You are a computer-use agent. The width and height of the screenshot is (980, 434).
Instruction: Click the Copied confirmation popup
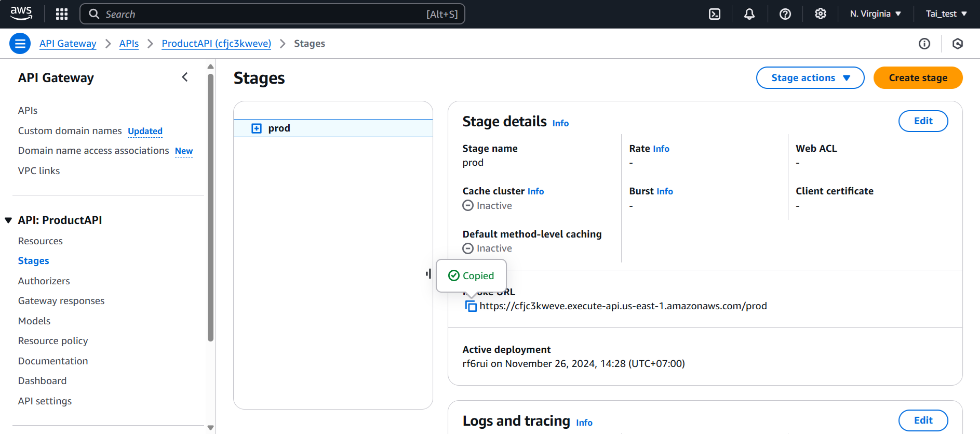(x=471, y=276)
